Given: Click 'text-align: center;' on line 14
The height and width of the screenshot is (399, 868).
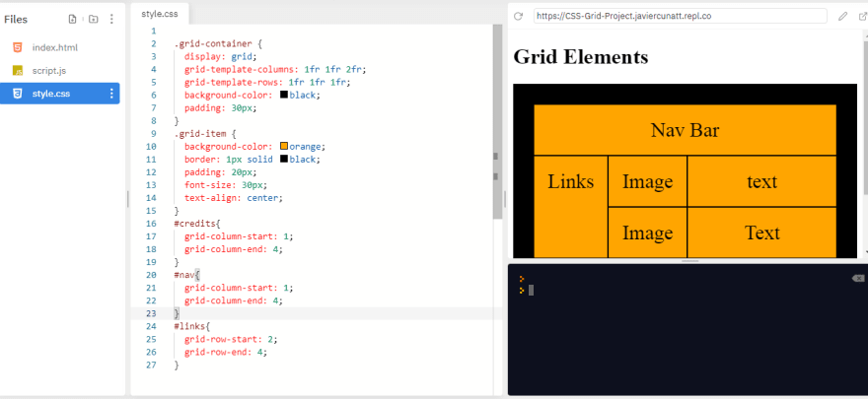Looking at the screenshot, I should (234, 197).
